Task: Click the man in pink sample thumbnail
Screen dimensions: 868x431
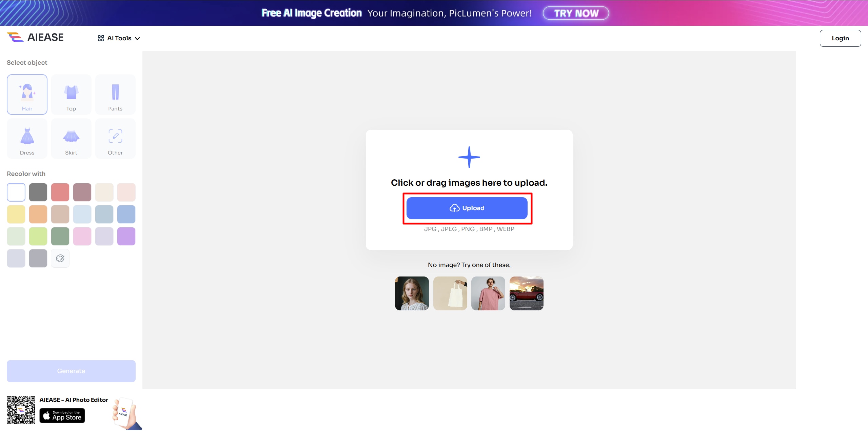Action: pos(488,293)
